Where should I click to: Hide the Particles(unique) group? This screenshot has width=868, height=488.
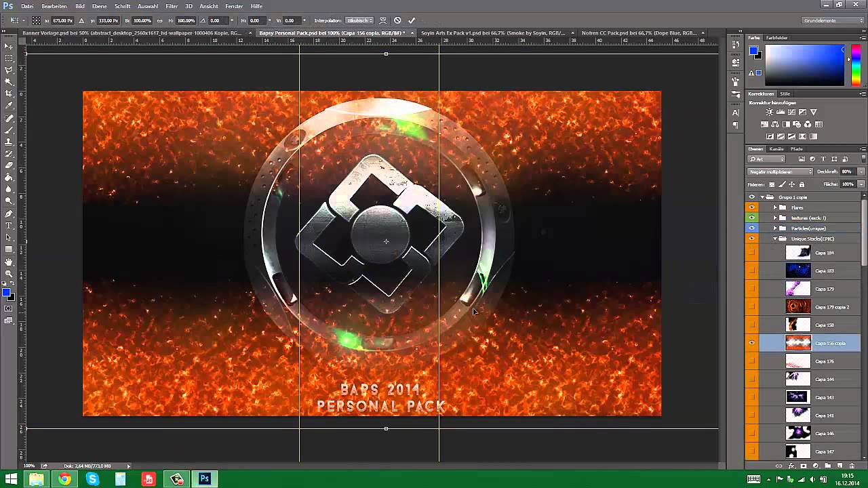click(751, 228)
